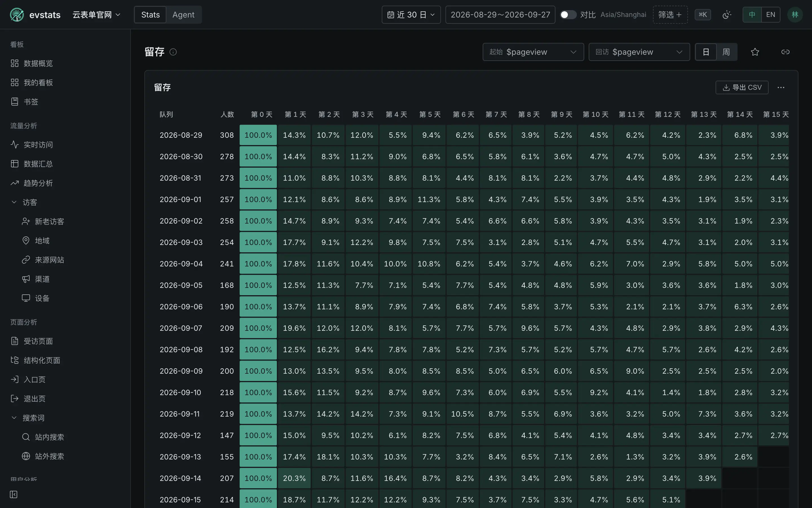Viewport: 812px width, 508px height.
Task: Open 站内搜索 magnifier item
Action: [26, 437]
